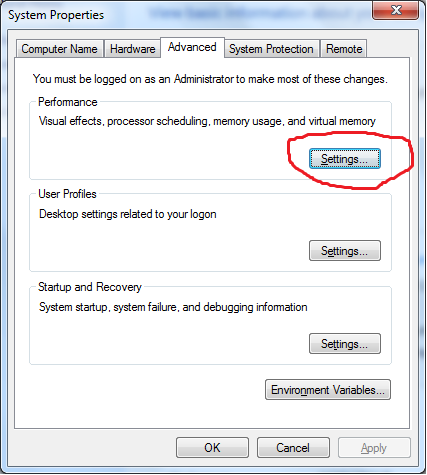This screenshot has width=427, height=475.
Task: Switch to the Computer Name tab
Action: pos(59,49)
